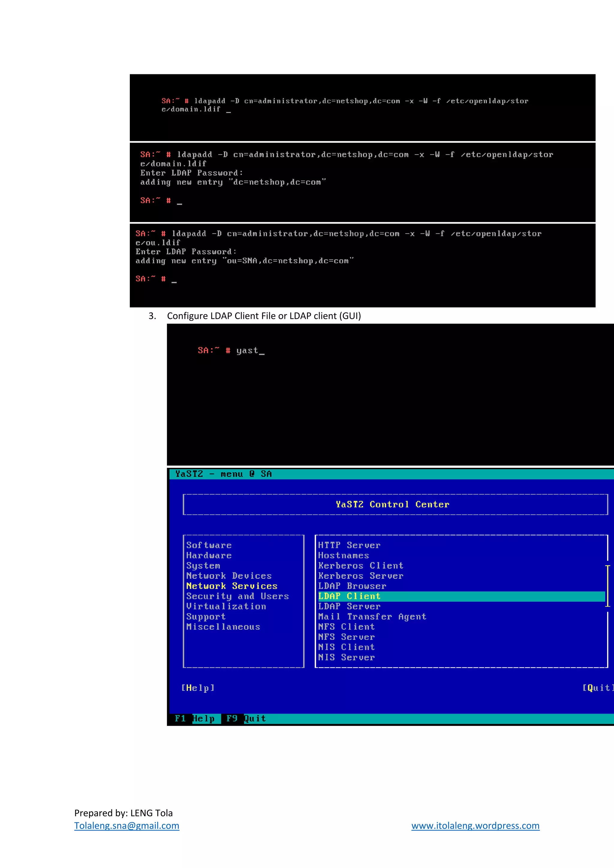
Task: Click 'adding new entry "ou=SNA,dc=netshop,dc=com"' line
Action: (x=245, y=261)
